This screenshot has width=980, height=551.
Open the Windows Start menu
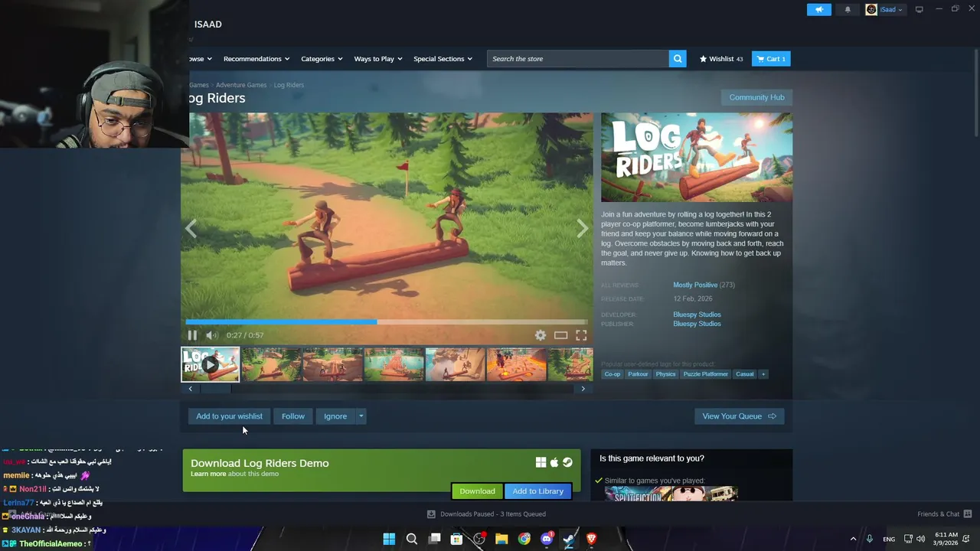389,539
